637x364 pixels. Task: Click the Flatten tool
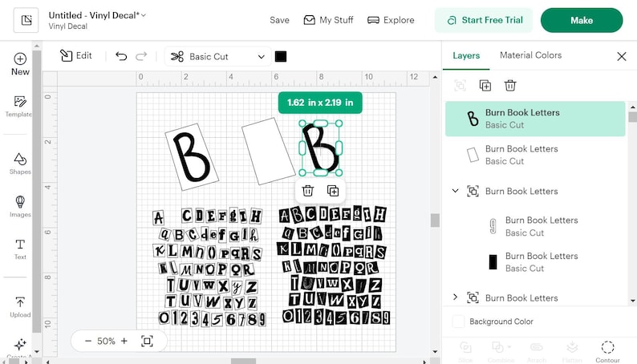tap(572, 352)
